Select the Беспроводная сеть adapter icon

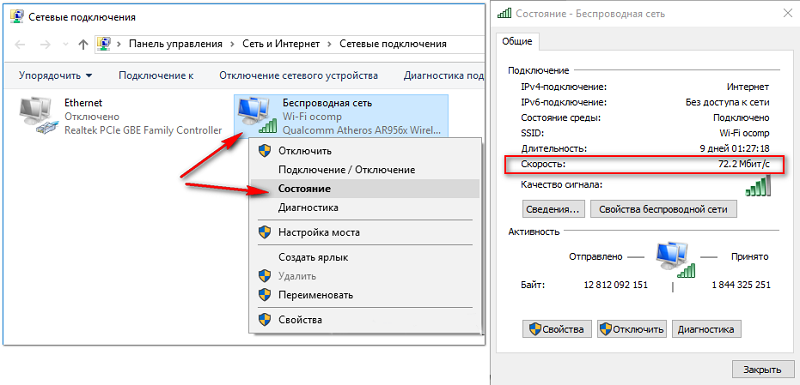click(x=258, y=116)
